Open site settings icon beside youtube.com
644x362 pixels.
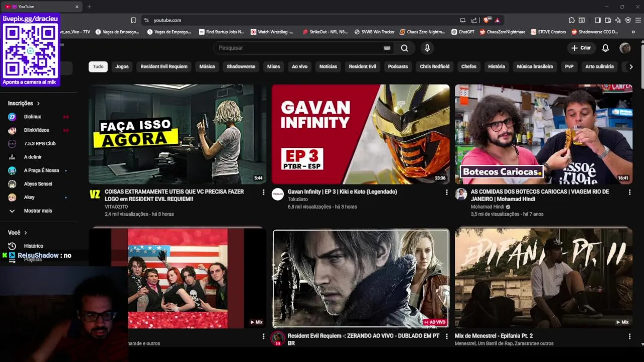click(146, 20)
